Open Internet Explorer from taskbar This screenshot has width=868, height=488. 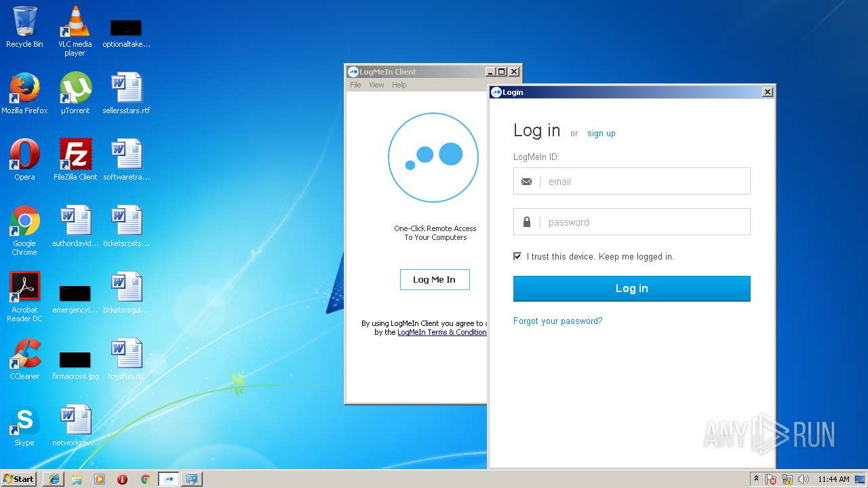click(x=54, y=479)
